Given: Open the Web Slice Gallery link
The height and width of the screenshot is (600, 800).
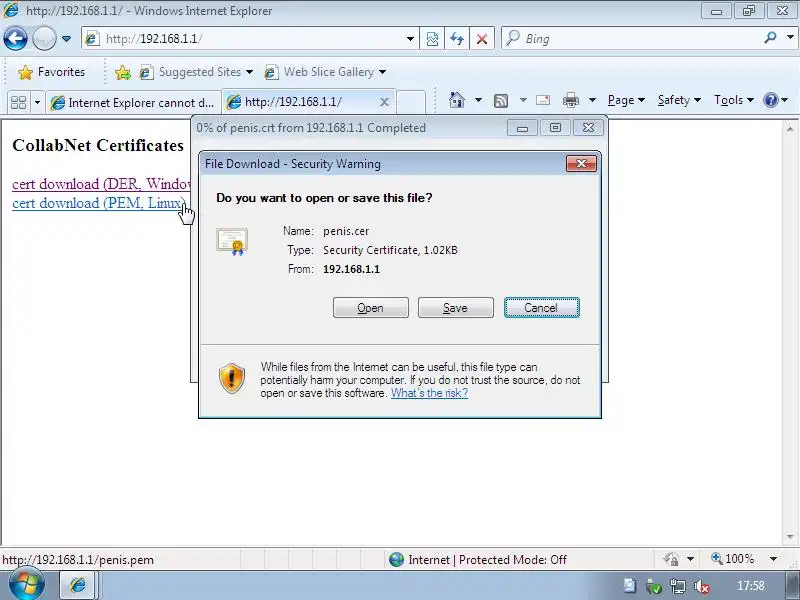Looking at the screenshot, I should click(x=325, y=72).
